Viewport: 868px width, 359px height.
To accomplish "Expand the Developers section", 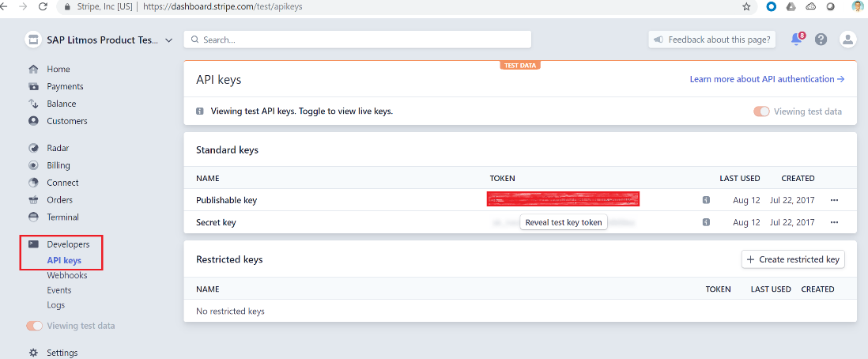I will point(68,244).
